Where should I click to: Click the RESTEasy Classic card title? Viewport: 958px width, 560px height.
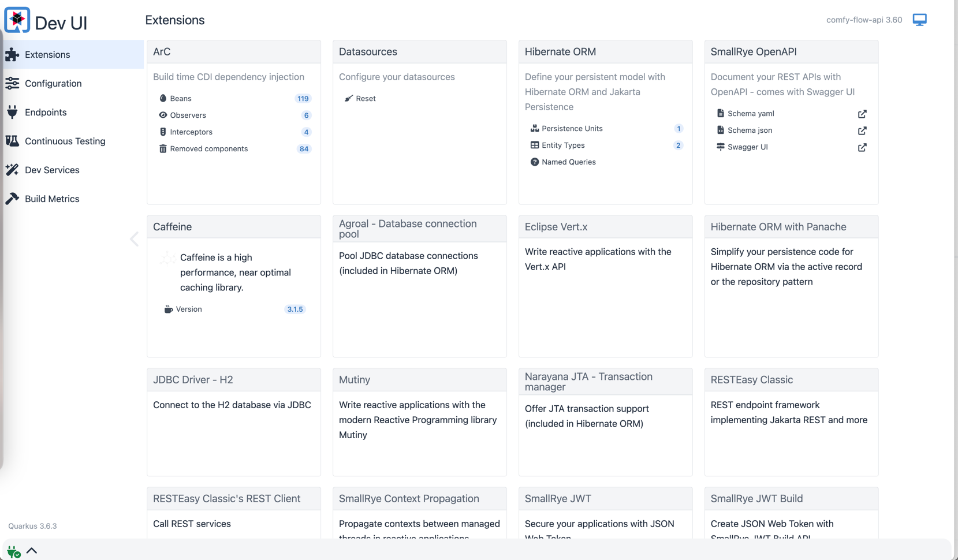(x=752, y=380)
